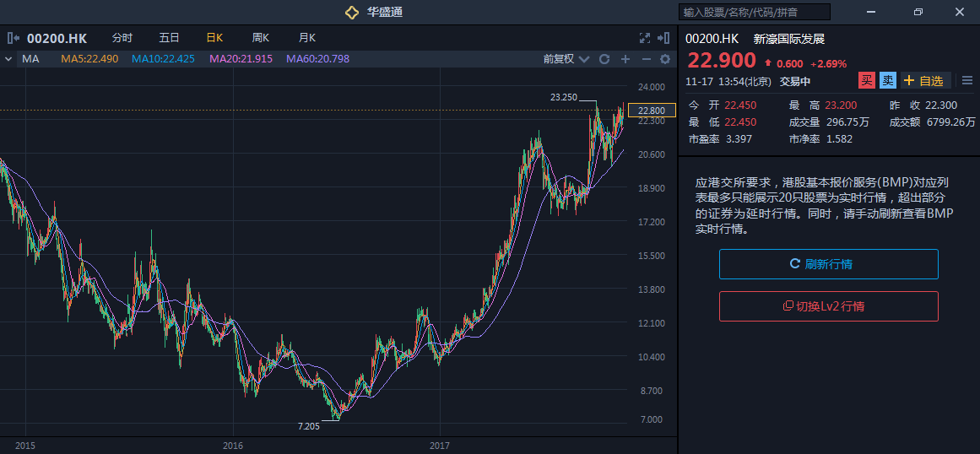The image size is (980, 454).
Task: Click the 刷新行情 refresh quotes button
Action: click(x=828, y=264)
